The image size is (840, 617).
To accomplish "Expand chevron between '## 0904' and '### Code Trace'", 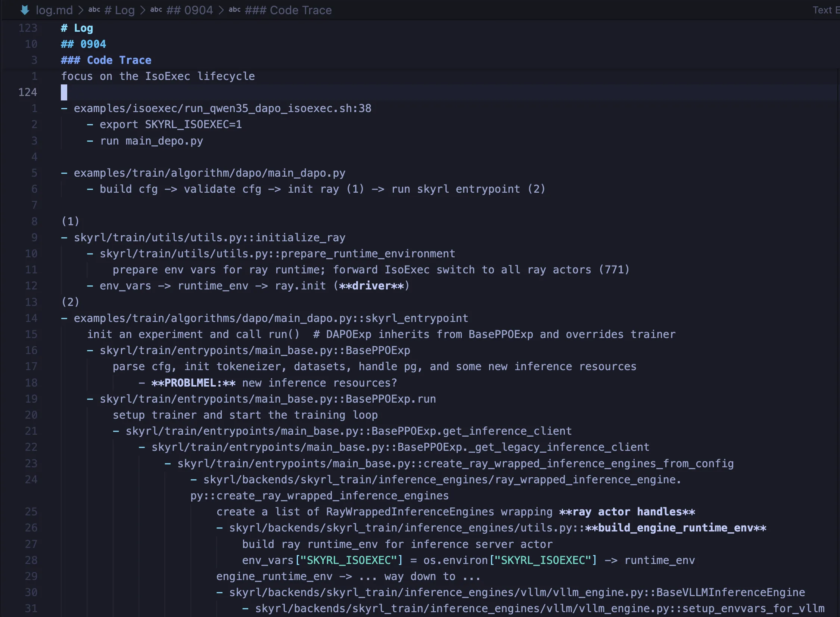I will (x=221, y=10).
